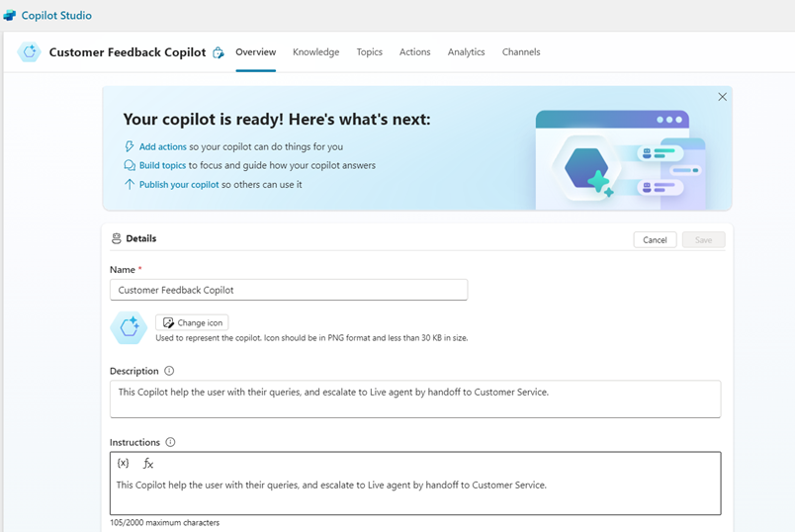
Task: Click the Change icon button
Action: 192,322
